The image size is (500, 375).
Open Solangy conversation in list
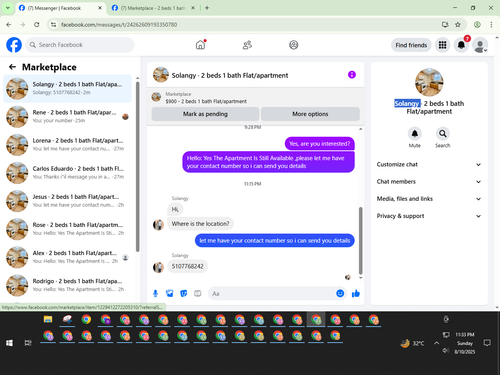click(68, 88)
